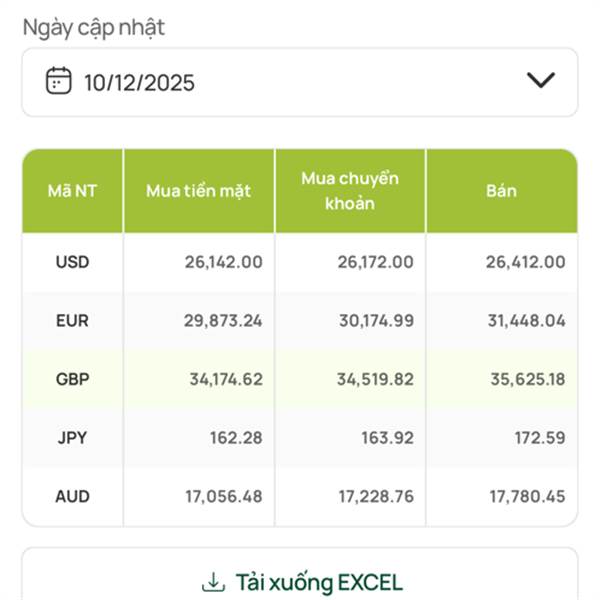600x600 pixels.
Task: Select the JPY currency row
Action: click(x=72, y=438)
